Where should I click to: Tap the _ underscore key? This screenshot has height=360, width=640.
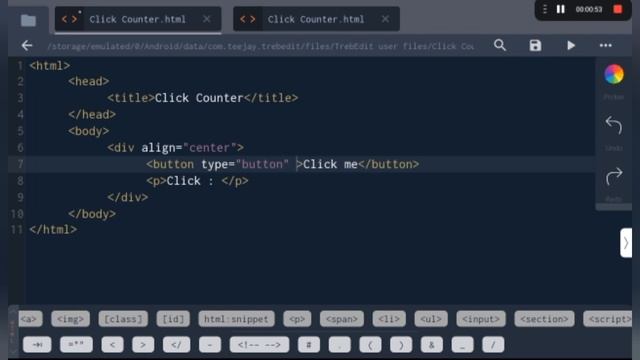point(462,344)
